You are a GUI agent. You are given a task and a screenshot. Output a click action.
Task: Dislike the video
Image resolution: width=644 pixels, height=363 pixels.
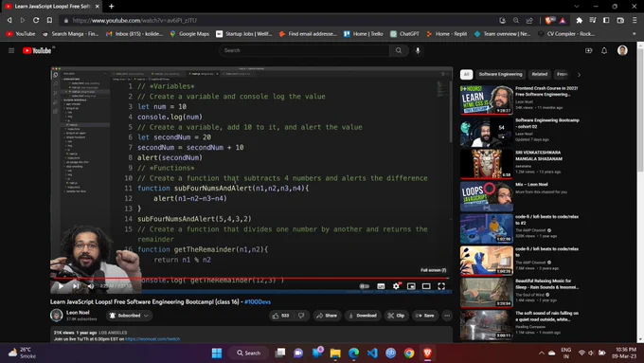(301, 316)
